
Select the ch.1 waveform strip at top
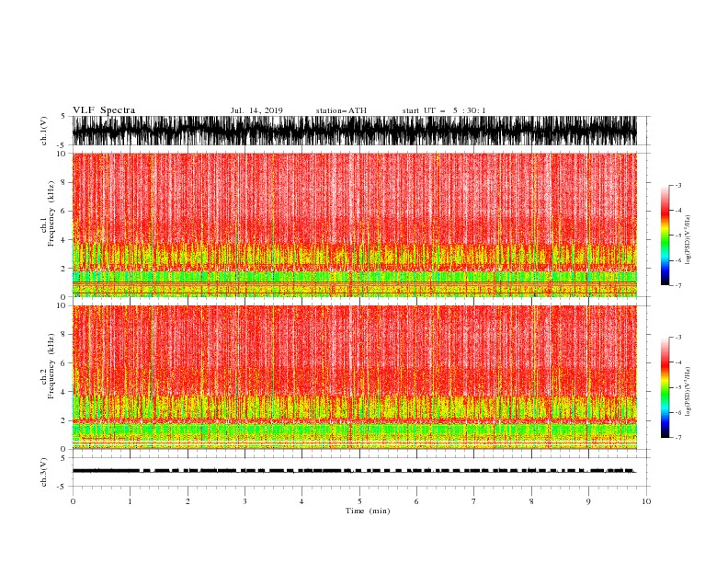coord(354,131)
